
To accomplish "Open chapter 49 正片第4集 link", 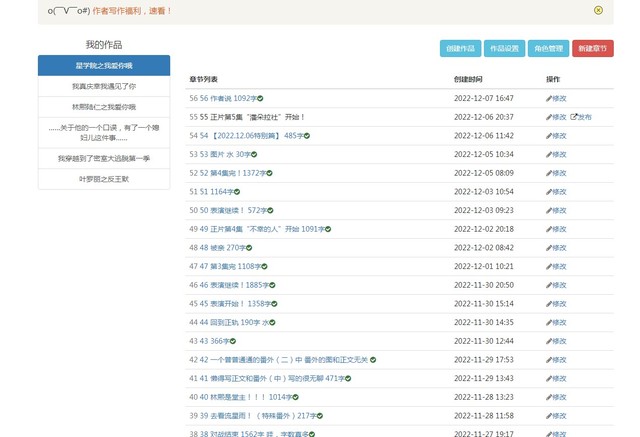I will [250, 229].
